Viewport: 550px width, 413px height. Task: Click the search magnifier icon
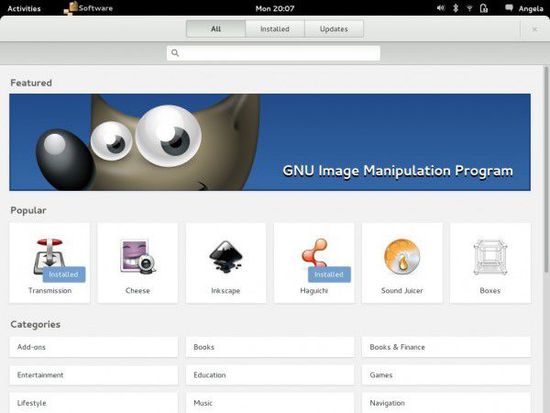pyautogui.click(x=175, y=53)
